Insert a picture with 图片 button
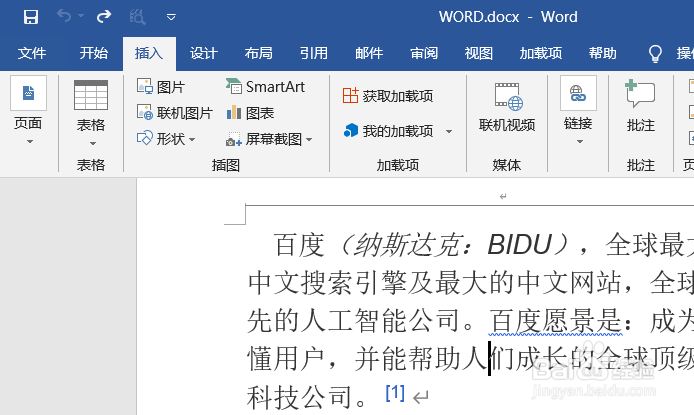Viewport: 694px width, 415px height. coord(161,87)
